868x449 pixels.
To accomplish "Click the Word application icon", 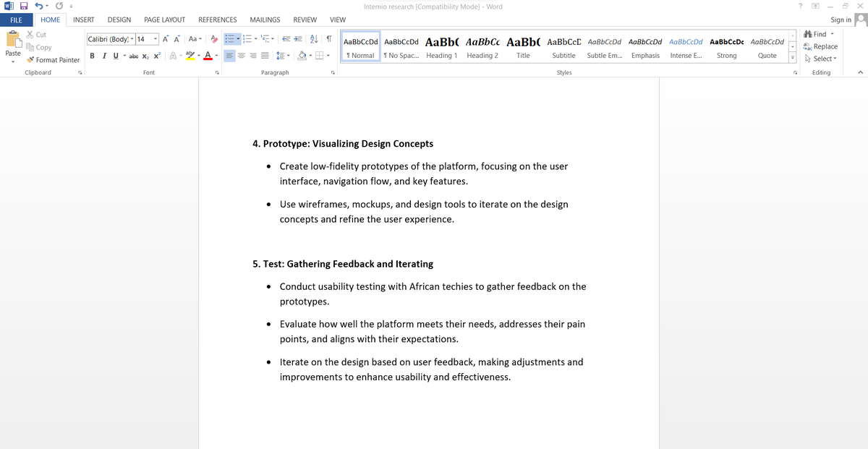I will pyautogui.click(x=8, y=7).
